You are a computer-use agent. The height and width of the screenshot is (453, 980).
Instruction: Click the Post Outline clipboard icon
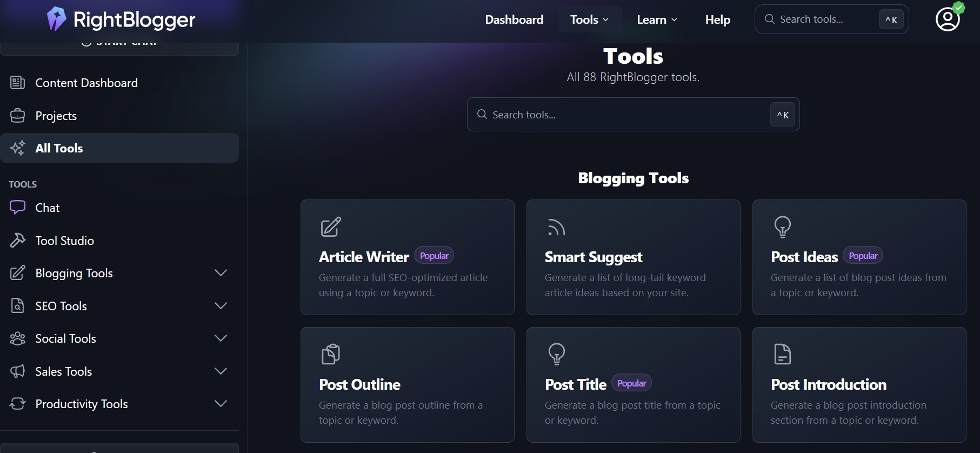[x=331, y=354]
